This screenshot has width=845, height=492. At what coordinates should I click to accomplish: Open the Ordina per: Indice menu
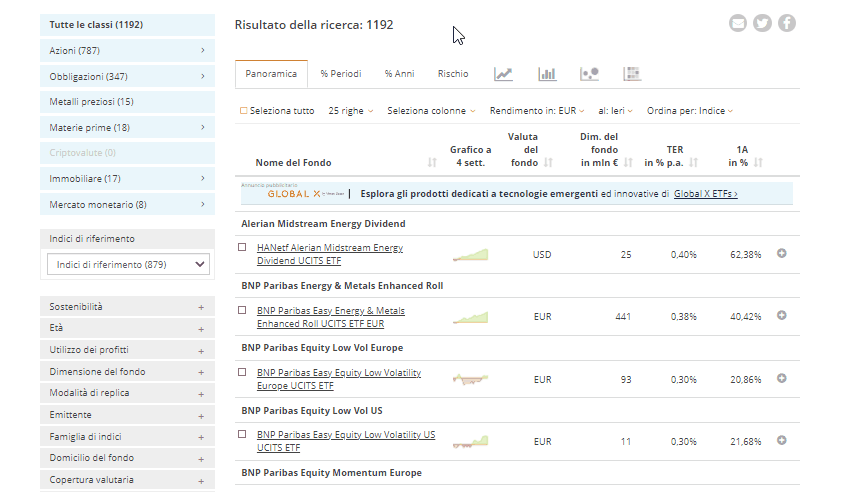pyautogui.click(x=690, y=111)
